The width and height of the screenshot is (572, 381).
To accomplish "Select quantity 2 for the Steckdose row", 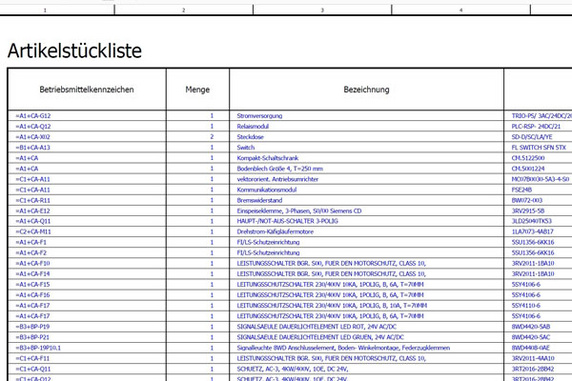I will (212, 137).
